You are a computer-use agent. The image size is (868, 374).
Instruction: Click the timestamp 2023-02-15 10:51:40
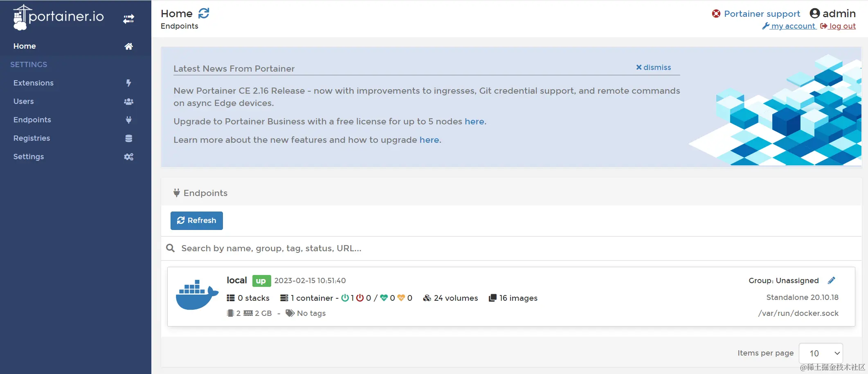point(310,280)
